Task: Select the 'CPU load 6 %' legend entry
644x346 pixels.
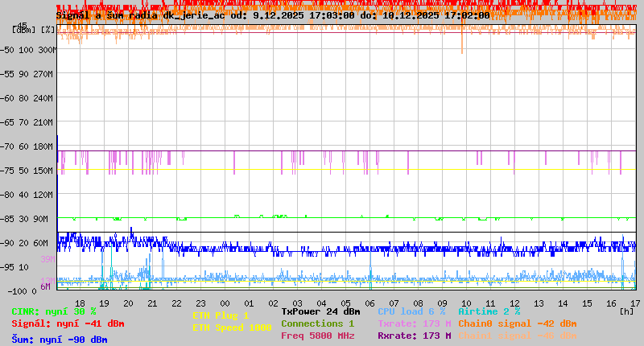Action: coord(411,311)
